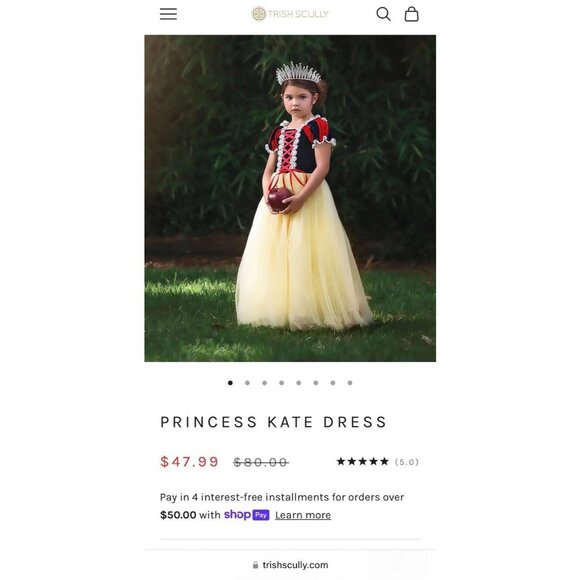Select the sixth carousel dot

coord(316,383)
